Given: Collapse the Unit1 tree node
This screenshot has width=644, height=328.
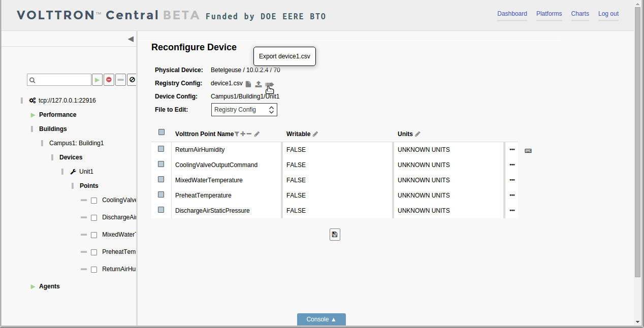Looking at the screenshot, I should (62, 172).
